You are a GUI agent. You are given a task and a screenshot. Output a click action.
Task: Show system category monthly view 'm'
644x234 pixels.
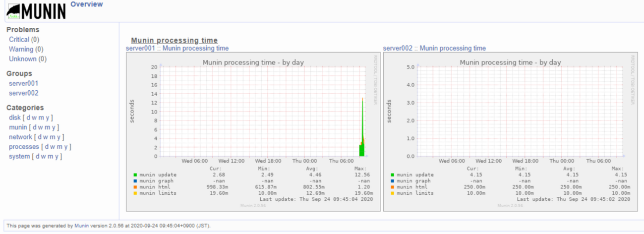51,157
